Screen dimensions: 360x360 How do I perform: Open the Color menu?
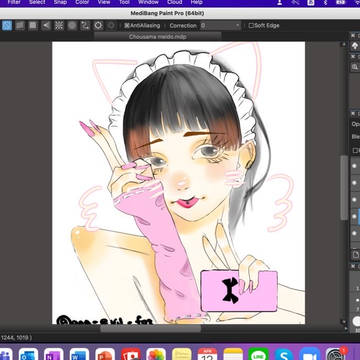click(x=82, y=2)
